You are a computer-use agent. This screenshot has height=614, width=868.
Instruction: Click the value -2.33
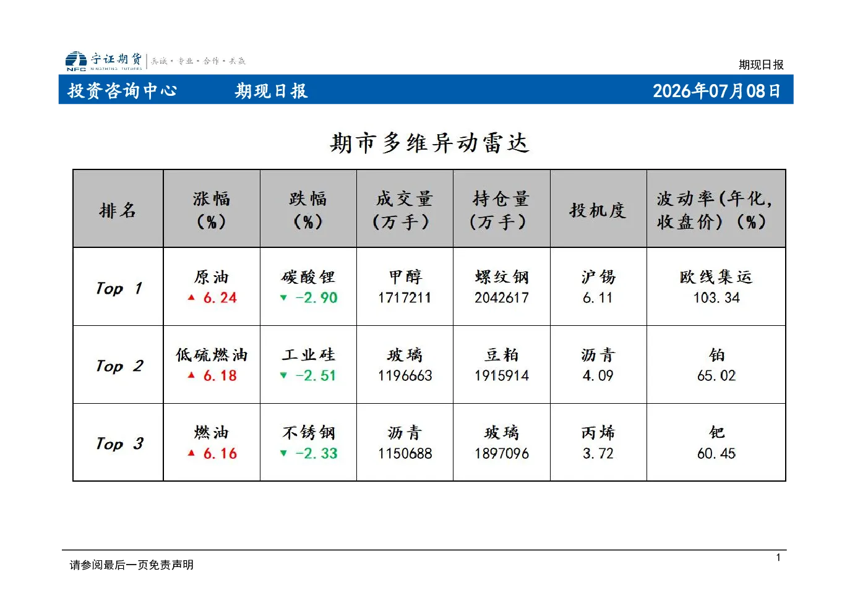(316, 453)
